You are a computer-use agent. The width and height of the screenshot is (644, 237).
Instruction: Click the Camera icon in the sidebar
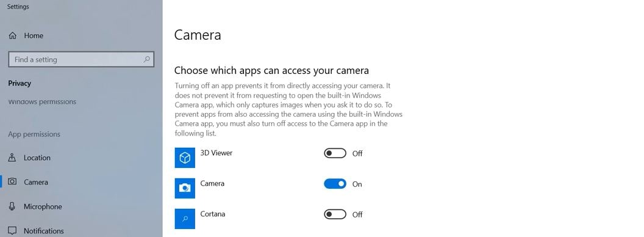click(12, 181)
